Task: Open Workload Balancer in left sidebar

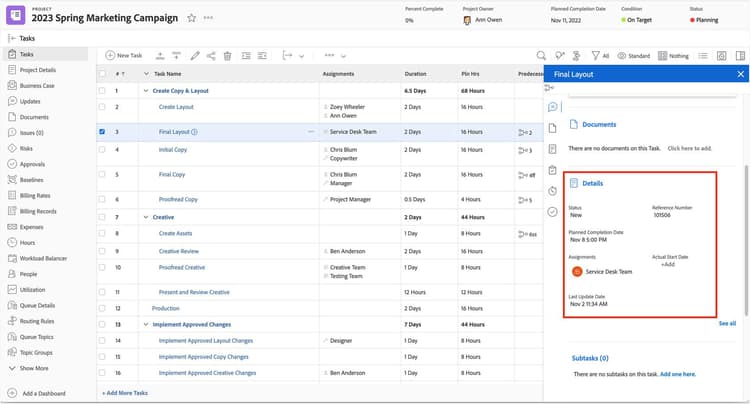Action: tap(43, 258)
